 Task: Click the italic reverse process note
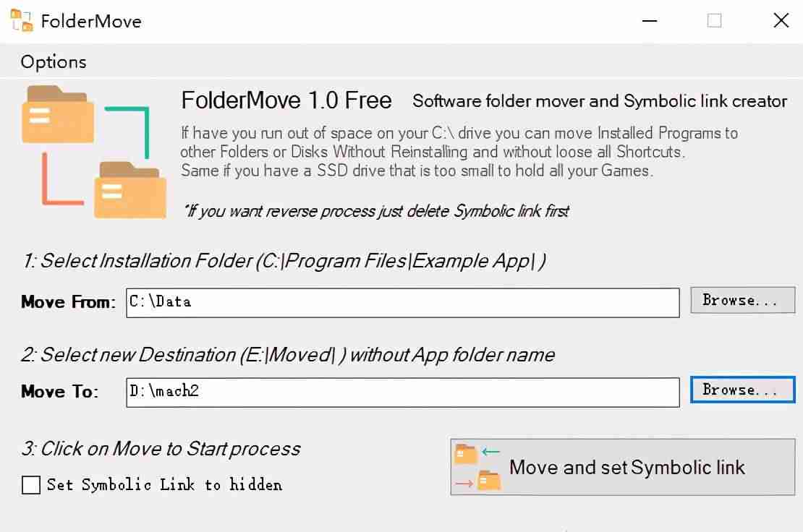click(377, 211)
